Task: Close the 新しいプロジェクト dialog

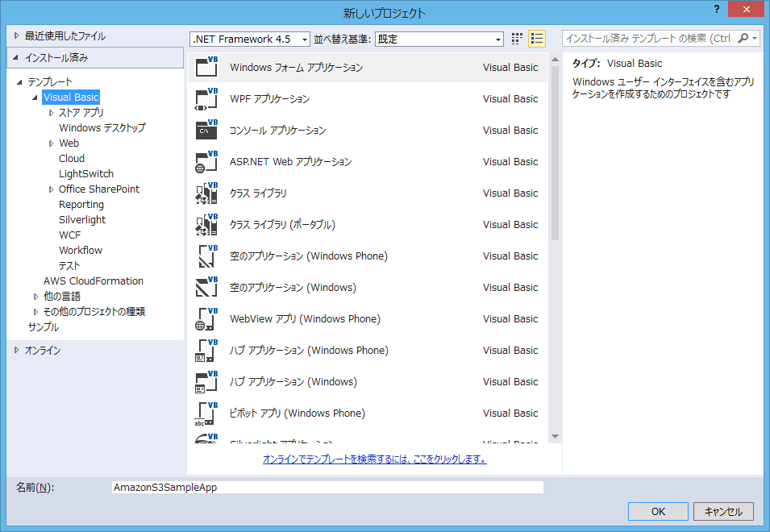Action: coord(746,9)
